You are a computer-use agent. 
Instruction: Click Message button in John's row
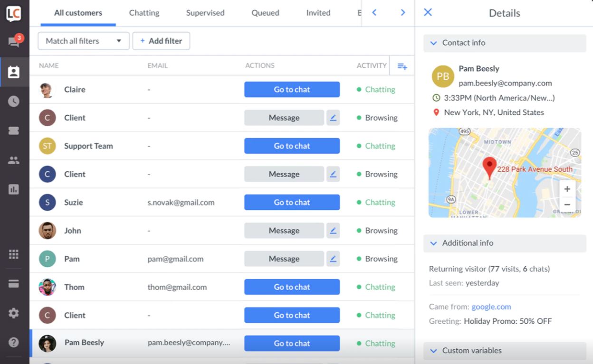point(284,231)
